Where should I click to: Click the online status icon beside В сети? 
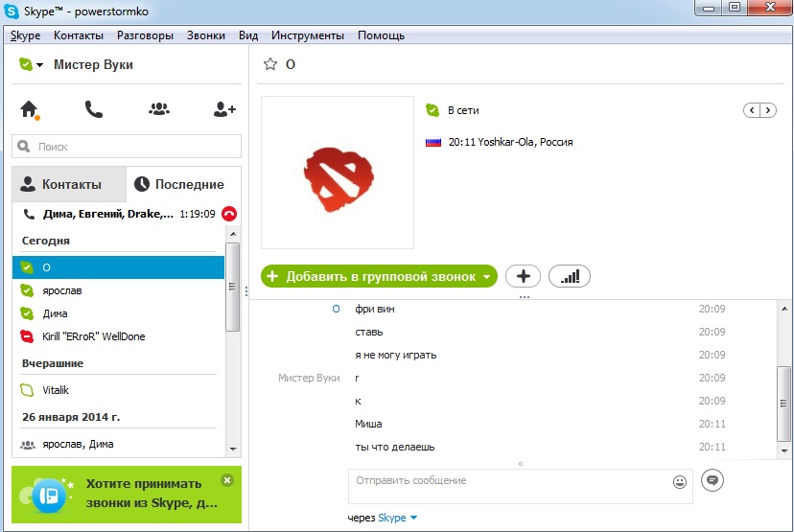pos(432,110)
